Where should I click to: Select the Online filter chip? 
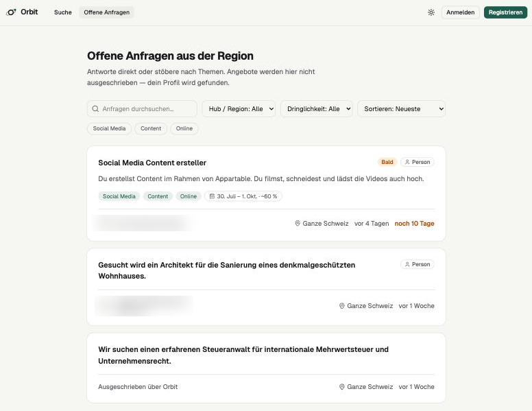(x=184, y=128)
